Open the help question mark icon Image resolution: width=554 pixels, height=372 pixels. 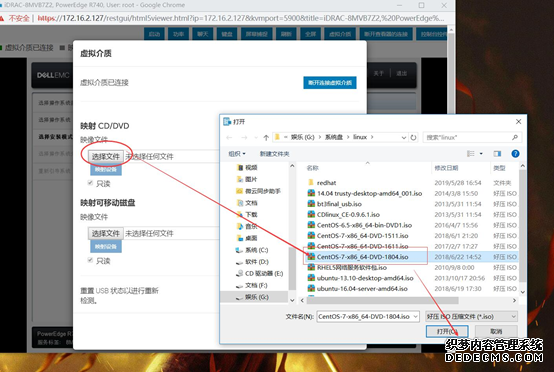[515, 154]
